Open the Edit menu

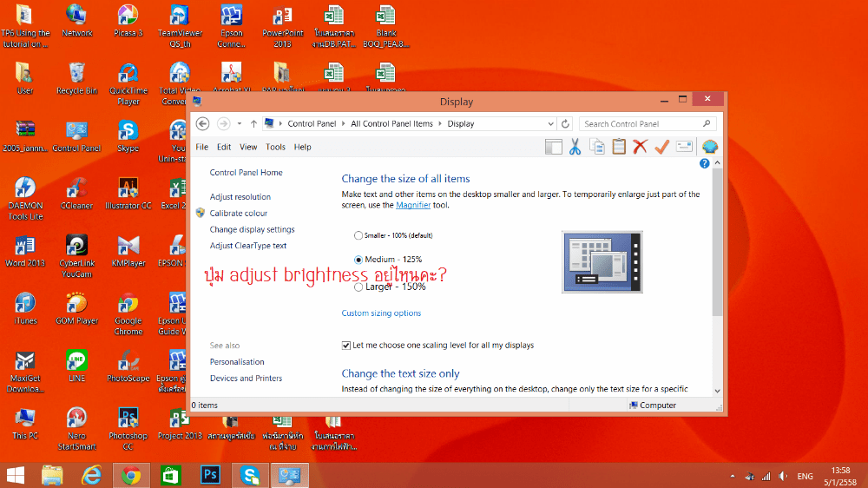(x=224, y=147)
